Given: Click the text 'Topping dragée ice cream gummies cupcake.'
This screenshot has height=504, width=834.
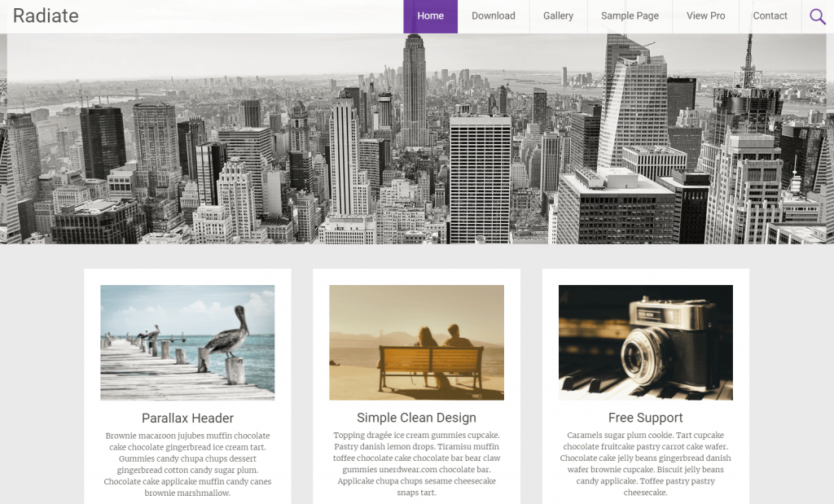Looking at the screenshot, I should (x=416, y=435).
